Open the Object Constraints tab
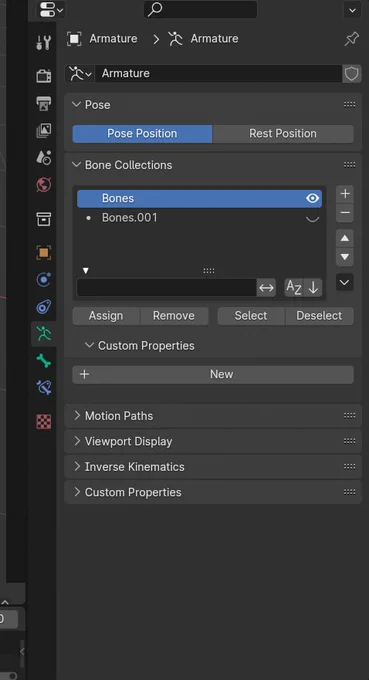Image resolution: width=369 pixels, height=680 pixels. pos(44,307)
